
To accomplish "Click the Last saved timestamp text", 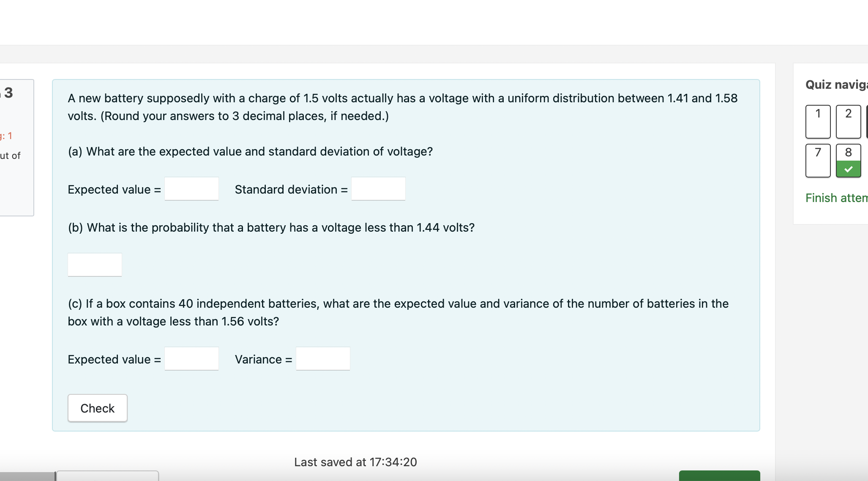I will [355, 462].
